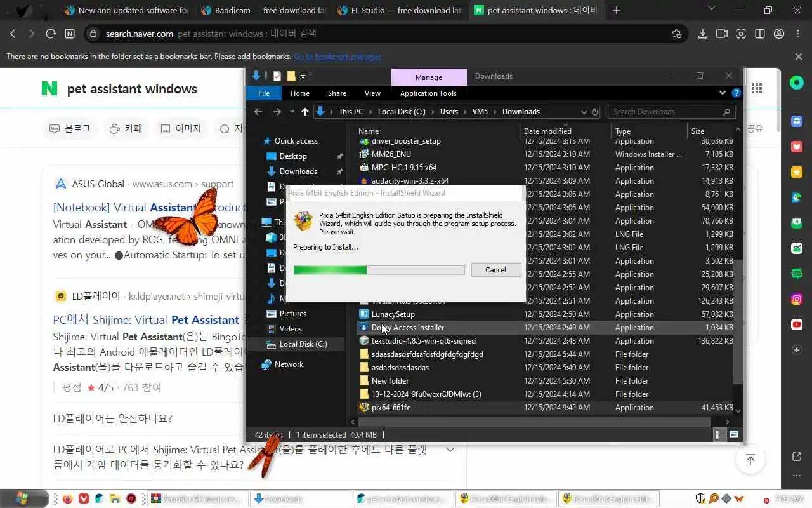This screenshot has width=812, height=508.
Task: Add a new sidebar panel with plus
Action: tap(797, 350)
